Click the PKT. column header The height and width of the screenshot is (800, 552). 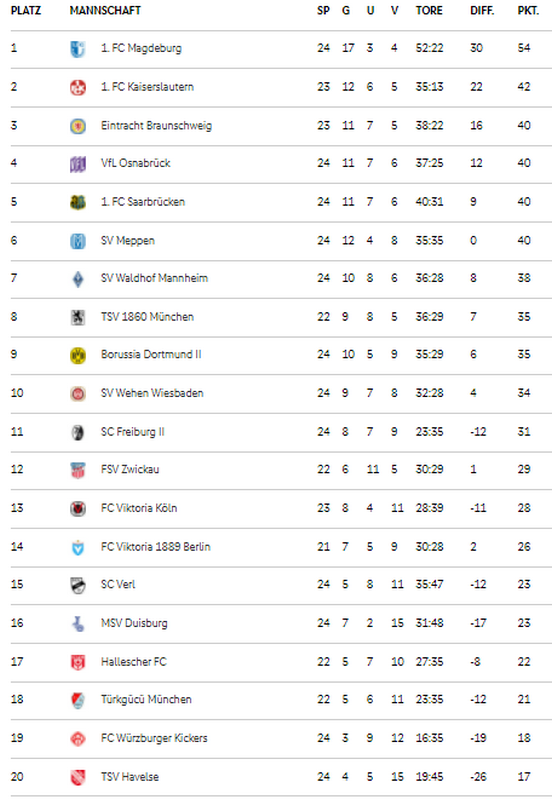pyautogui.click(x=528, y=10)
